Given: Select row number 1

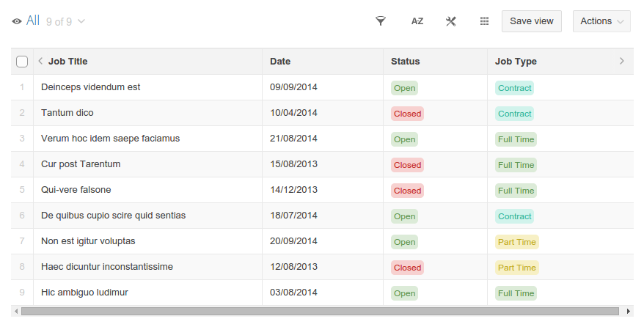Looking at the screenshot, I should (x=22, y=87).
